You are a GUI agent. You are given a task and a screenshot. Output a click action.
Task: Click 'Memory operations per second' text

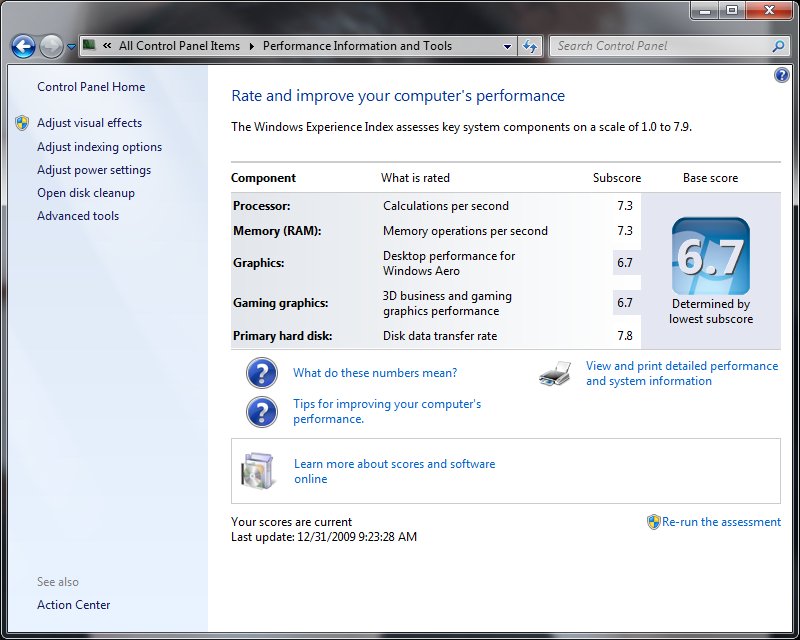click(x=465, y=231)
